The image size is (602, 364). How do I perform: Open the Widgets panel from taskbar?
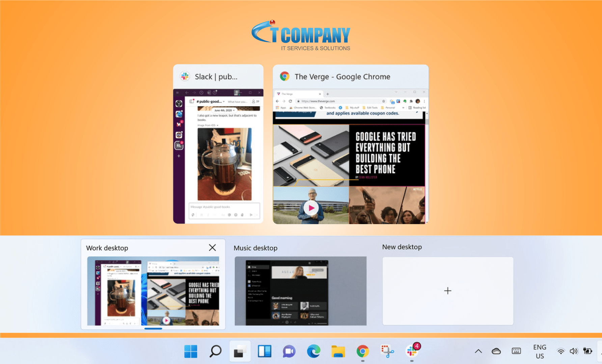(x=265, y=351)
